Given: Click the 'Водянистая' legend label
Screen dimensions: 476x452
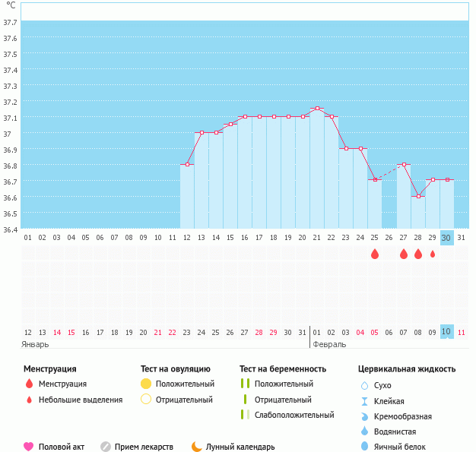Looking at the screenshot, I should tap(395, 431).
